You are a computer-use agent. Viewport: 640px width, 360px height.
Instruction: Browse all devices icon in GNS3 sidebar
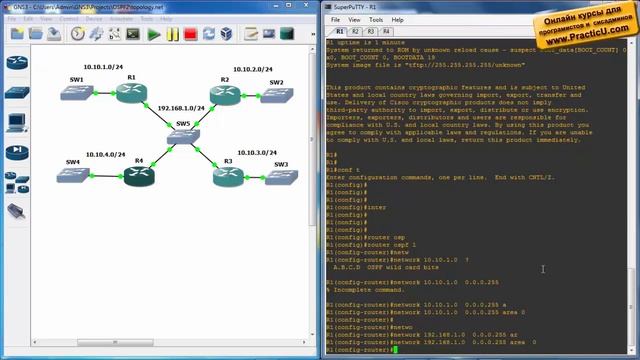[17, 182]
